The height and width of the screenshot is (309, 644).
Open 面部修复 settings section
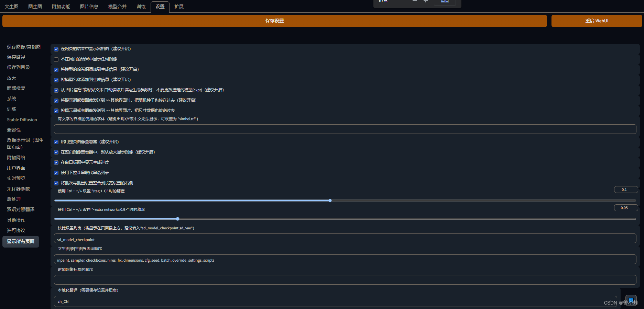16,88
